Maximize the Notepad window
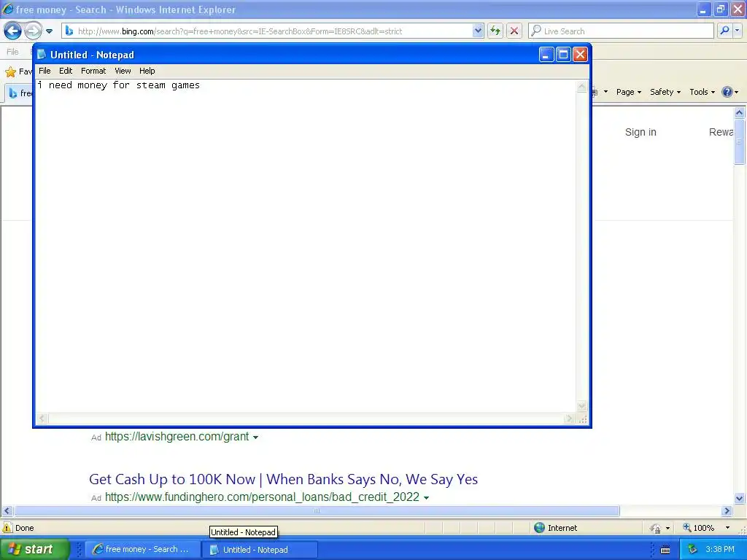Screen dimensions: 747x560 (563, 55)
